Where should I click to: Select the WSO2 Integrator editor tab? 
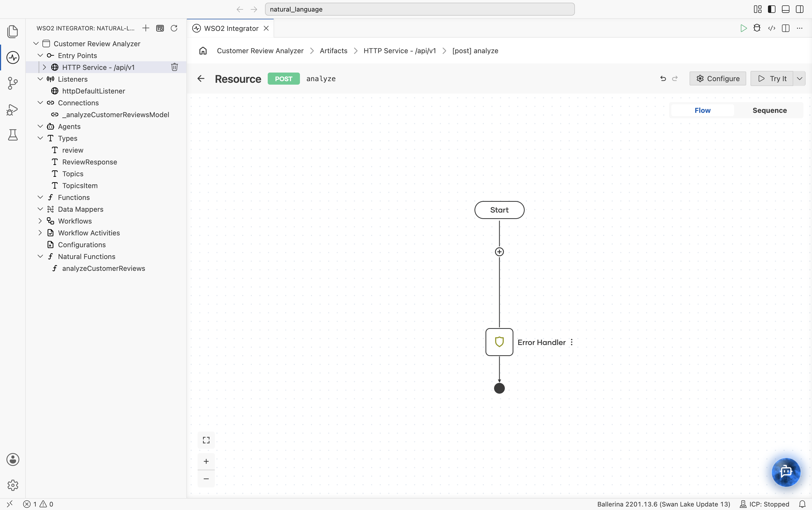click(x=231, y=28)
